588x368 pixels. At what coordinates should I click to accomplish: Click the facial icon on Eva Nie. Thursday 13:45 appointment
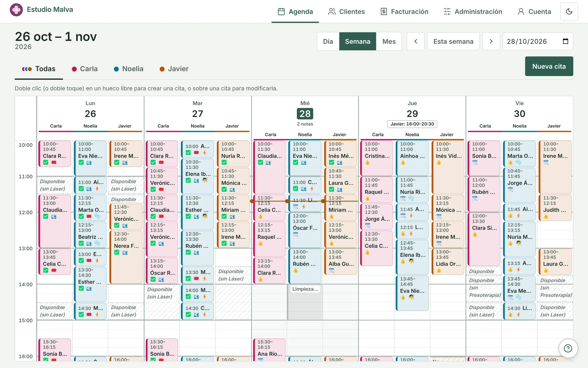[411, 297]
